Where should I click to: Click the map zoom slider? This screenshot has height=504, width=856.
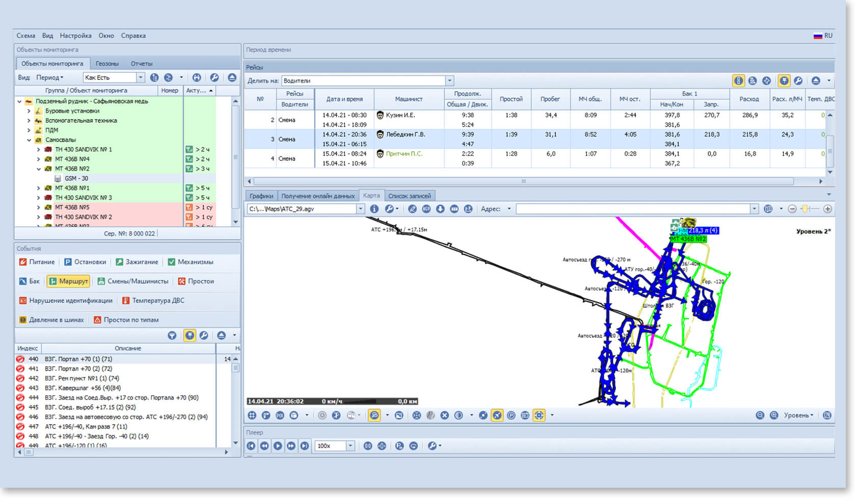pos(810,209)
